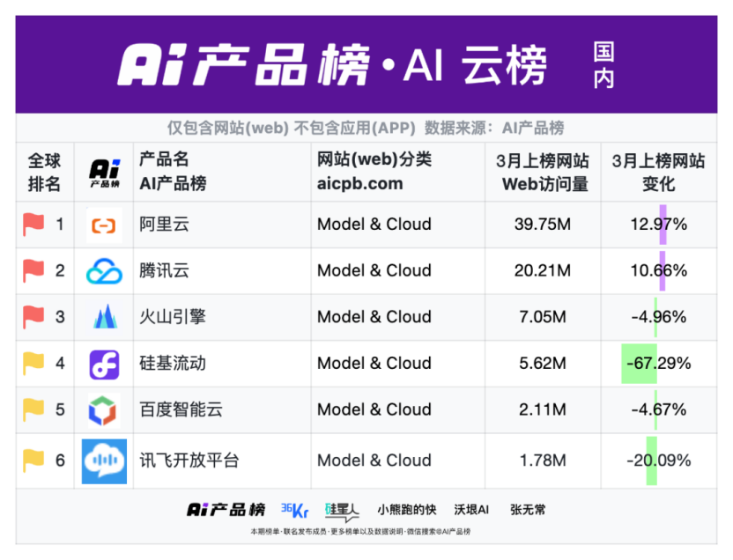
Task: Click the 12.97% change value
Action: (659, 225)
